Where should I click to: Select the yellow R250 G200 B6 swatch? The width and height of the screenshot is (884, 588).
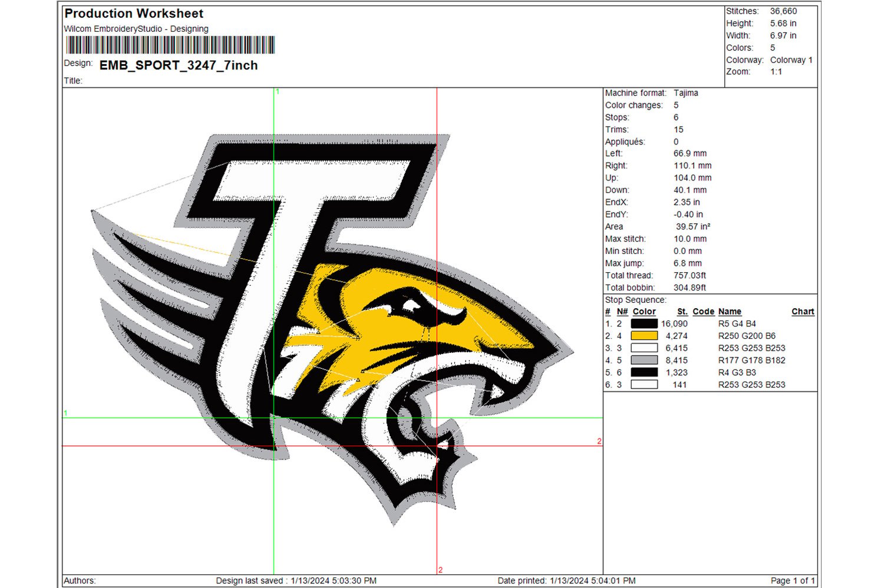(x=644, y=336)
